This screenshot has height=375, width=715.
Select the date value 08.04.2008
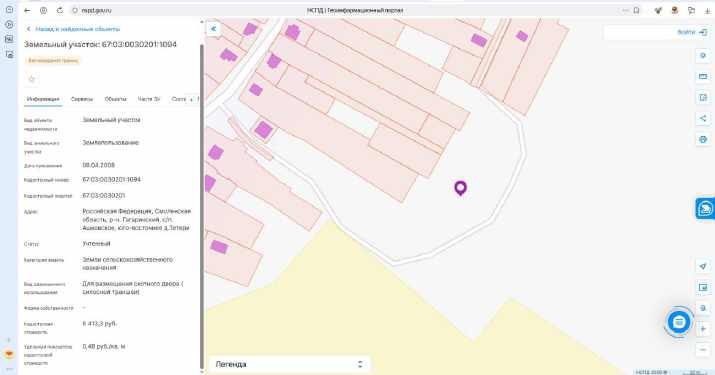(x=98, y=165)
